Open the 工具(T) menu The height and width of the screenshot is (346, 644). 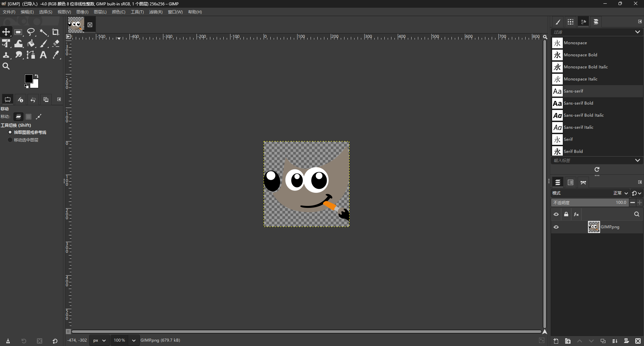click(x=137, y=12)
